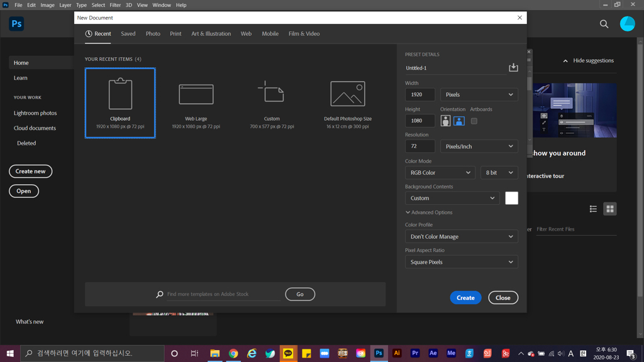
Task: Switch recent files to grid view
Action: click(610, 209)
